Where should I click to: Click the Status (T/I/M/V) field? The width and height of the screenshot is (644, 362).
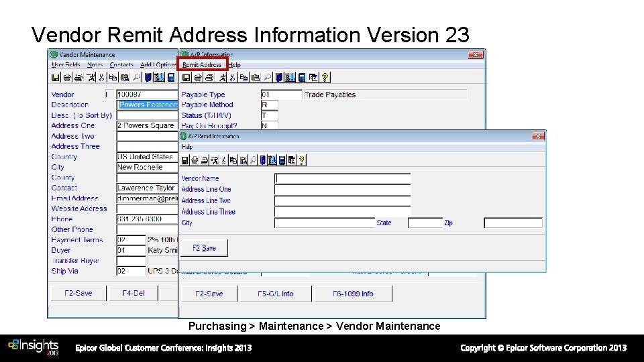point(270,115)
